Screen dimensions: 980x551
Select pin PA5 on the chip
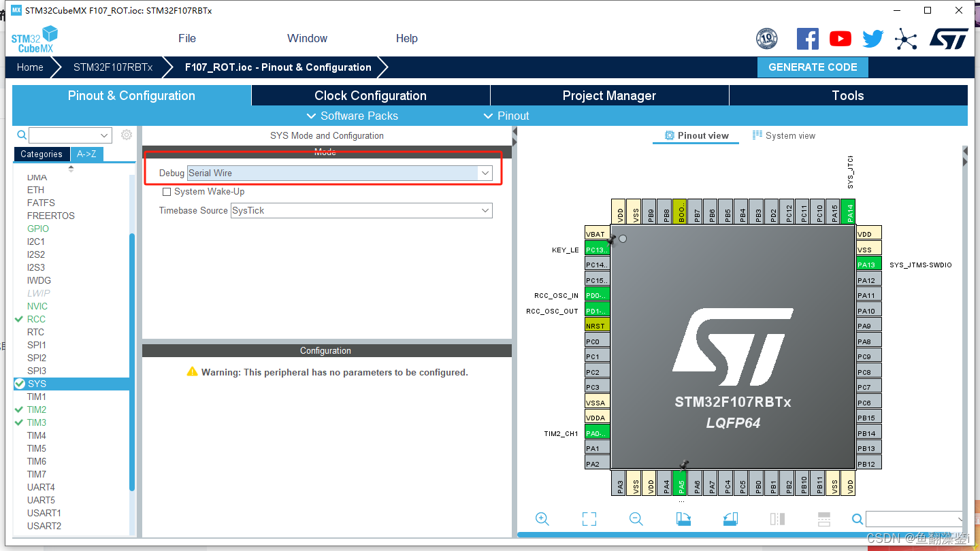[x=681, y=483]
